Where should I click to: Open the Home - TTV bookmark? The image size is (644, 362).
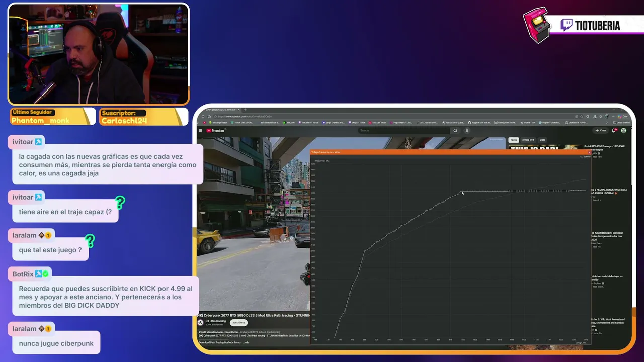(x=528, y=122)
